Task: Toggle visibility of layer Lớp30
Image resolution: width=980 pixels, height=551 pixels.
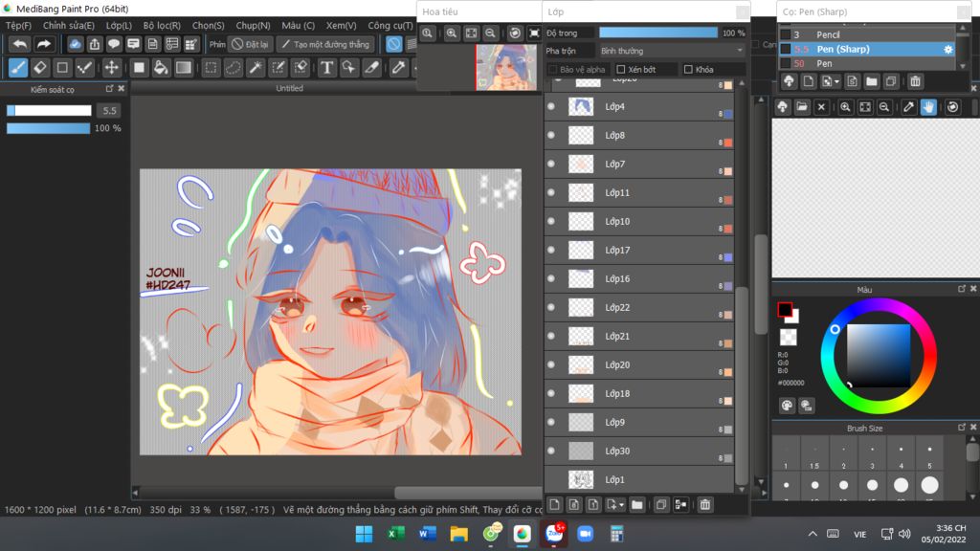Action: (551, 452)
